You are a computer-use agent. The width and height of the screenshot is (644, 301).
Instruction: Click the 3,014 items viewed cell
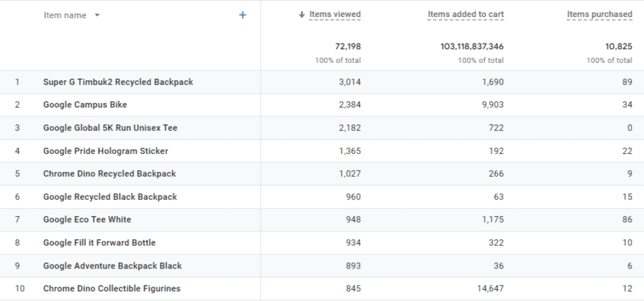[350, 82]
